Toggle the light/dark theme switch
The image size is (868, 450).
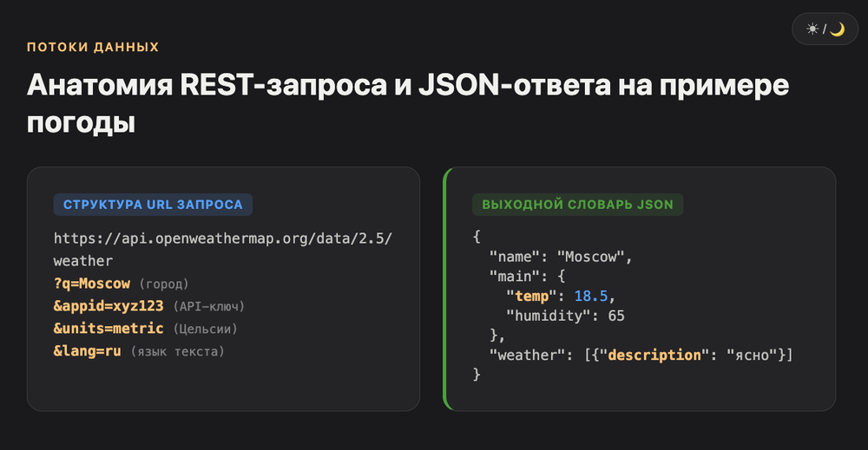[x=825, y=29]
